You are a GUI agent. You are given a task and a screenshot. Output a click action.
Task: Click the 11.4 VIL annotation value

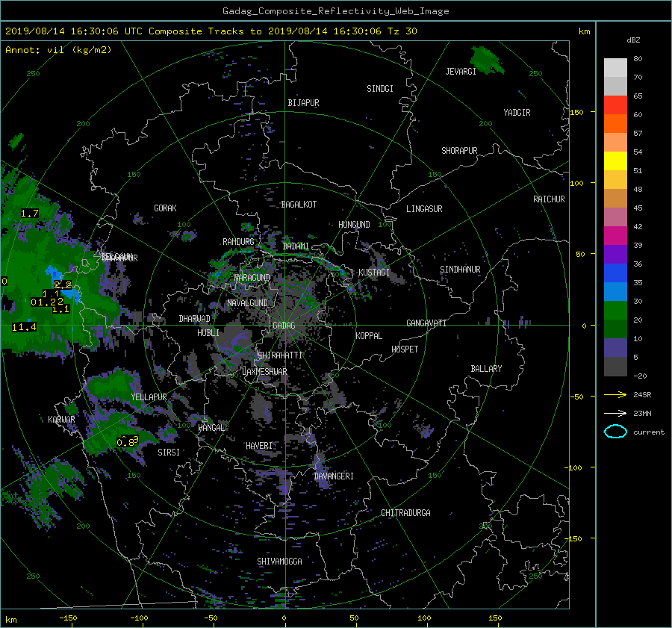(x=24, y=328)
